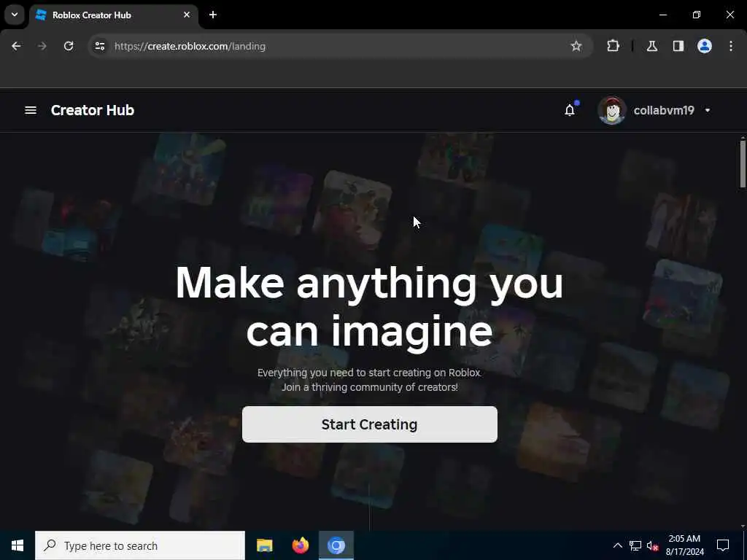Open the tab search dropdown chevron
The height and width of the screenshot is (560, 747).
click(15, 15)
